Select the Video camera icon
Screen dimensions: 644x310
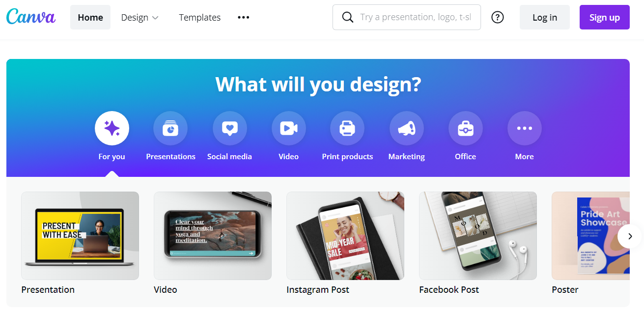point(288,129)
